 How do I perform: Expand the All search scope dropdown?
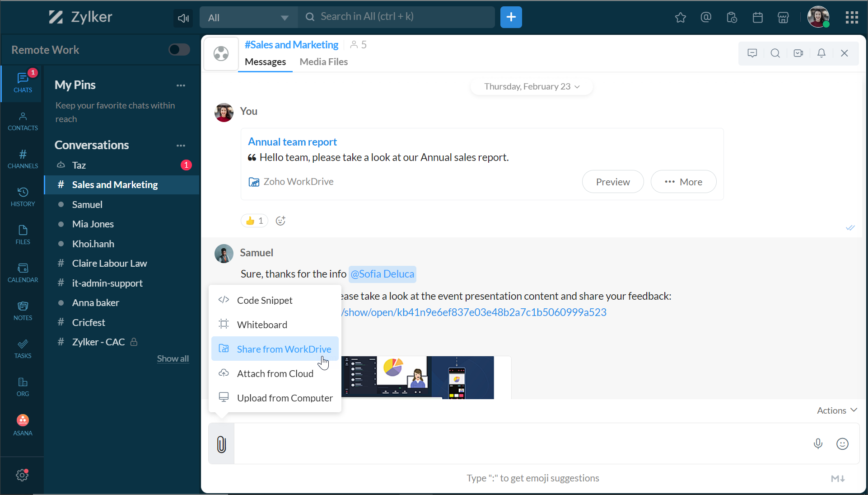[248, 18]
